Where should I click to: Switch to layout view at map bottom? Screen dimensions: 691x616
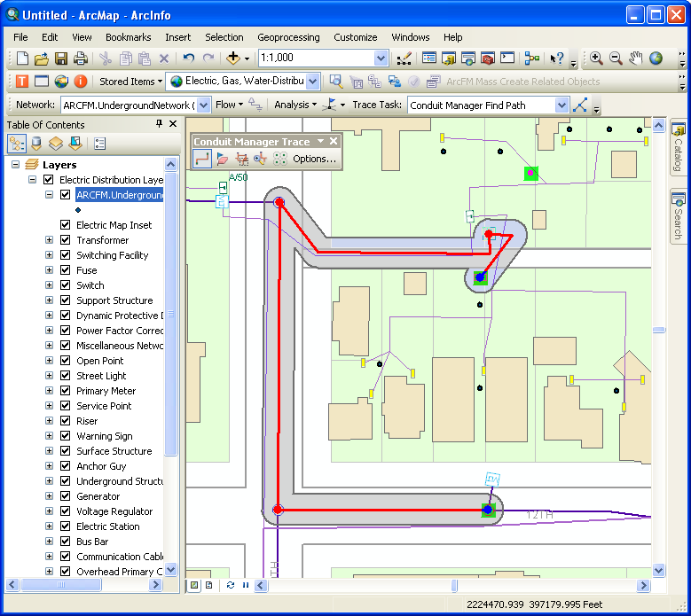pos(208,585)
